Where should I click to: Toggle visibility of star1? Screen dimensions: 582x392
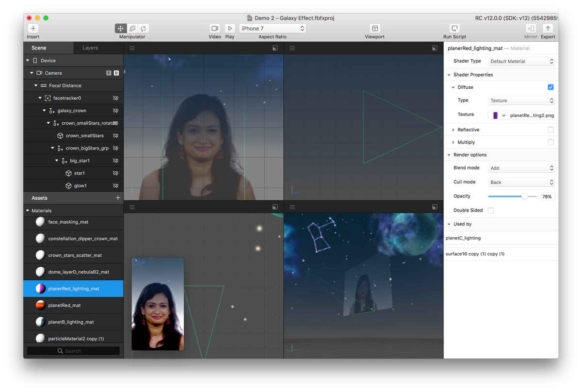115,173
